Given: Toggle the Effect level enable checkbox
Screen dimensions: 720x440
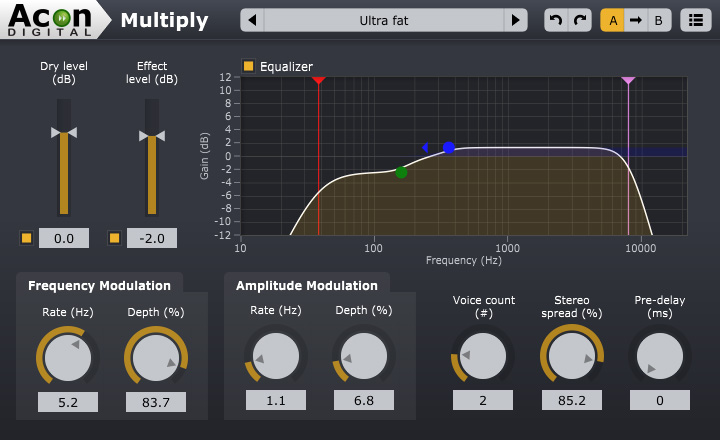Looking at the screenshot, I should tap(114, 238).
